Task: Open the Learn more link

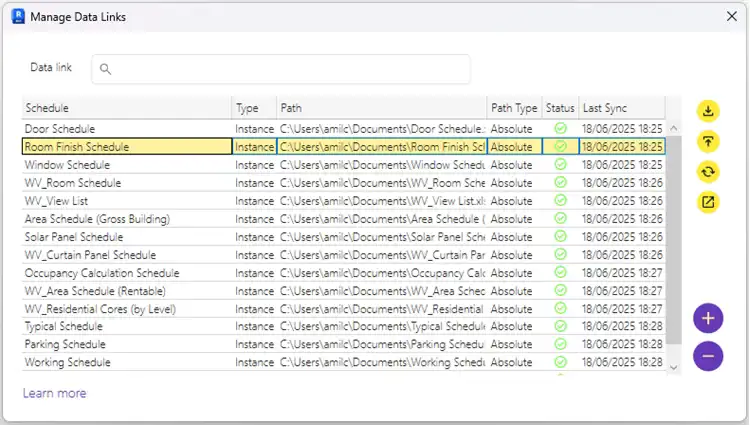Action: (54, 393)
